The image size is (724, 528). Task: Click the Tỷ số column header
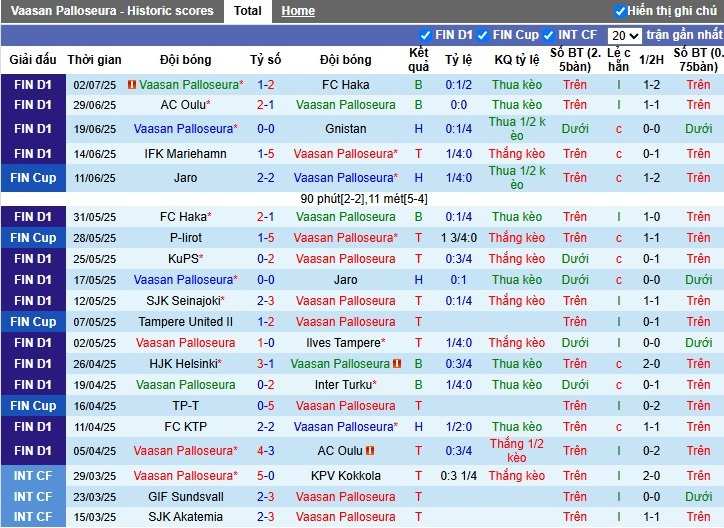(265, 60)
